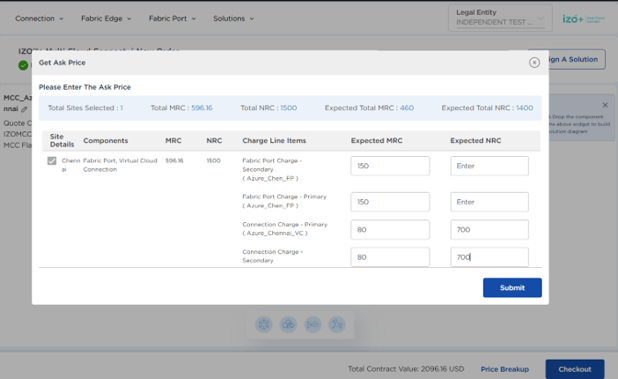Edit Expected MRC for Fabric Port Secondary

pos(390,166)
